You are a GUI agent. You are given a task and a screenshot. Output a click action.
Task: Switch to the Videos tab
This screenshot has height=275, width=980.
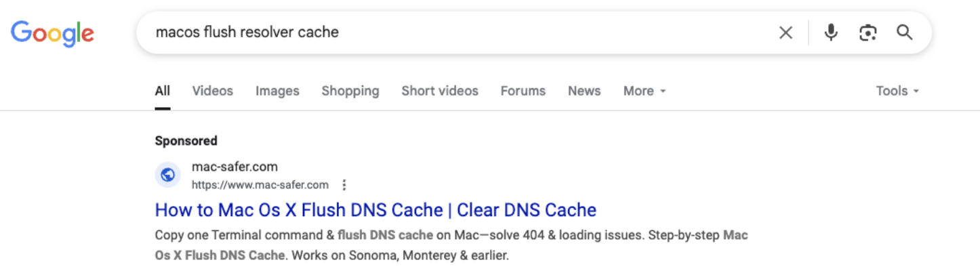pos(212,91)
